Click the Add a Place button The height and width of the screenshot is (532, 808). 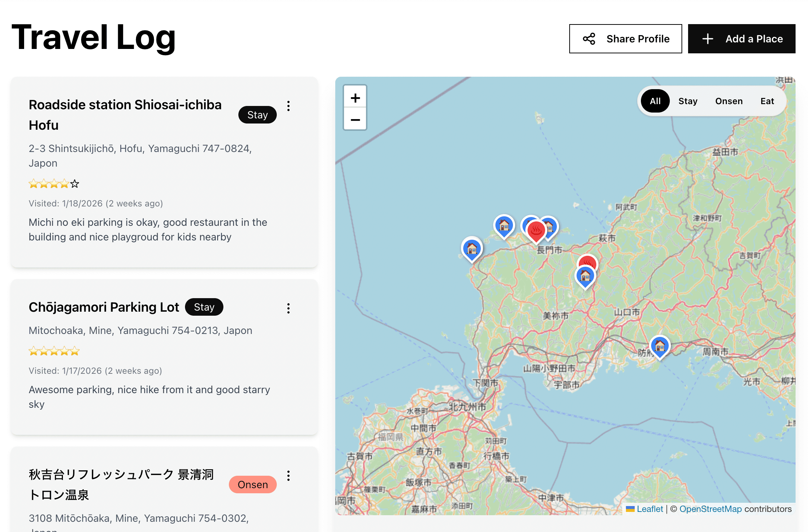click(741, 38)
